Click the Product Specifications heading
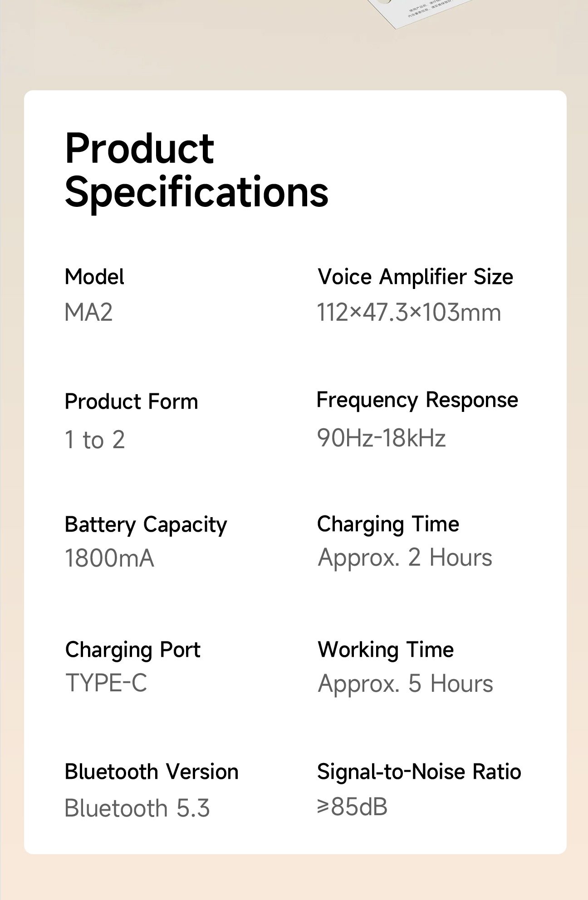This screenshot has width=588, height=900. [x=196, y=170]
